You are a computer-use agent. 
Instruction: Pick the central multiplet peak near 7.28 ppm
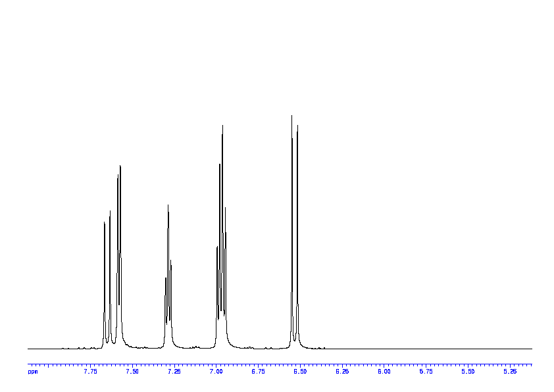point(168,207)
